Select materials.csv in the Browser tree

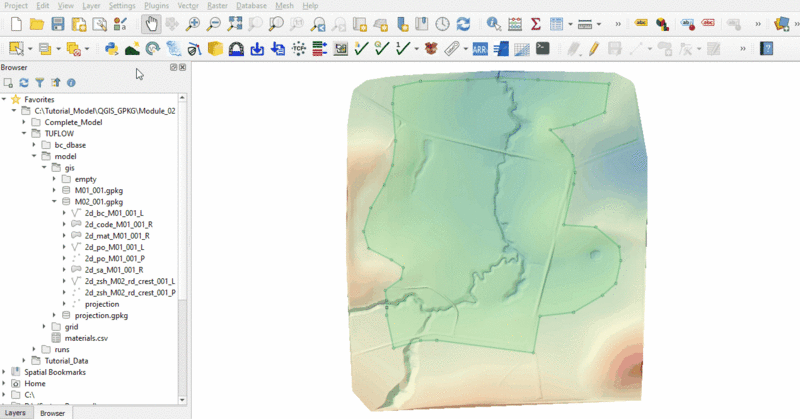tap(85, 338)
